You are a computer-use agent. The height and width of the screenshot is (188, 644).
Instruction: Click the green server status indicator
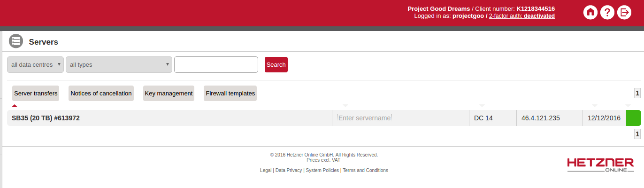(633, 118)
